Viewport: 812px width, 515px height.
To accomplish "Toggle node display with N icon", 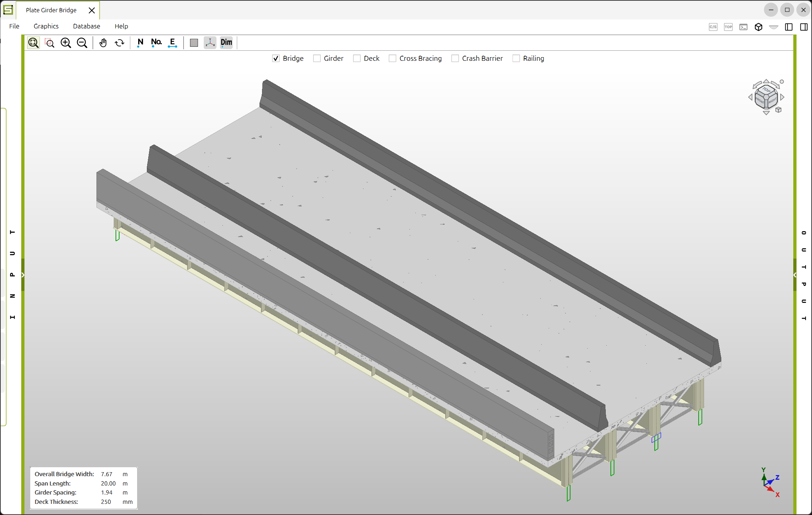I will point(140,43).
